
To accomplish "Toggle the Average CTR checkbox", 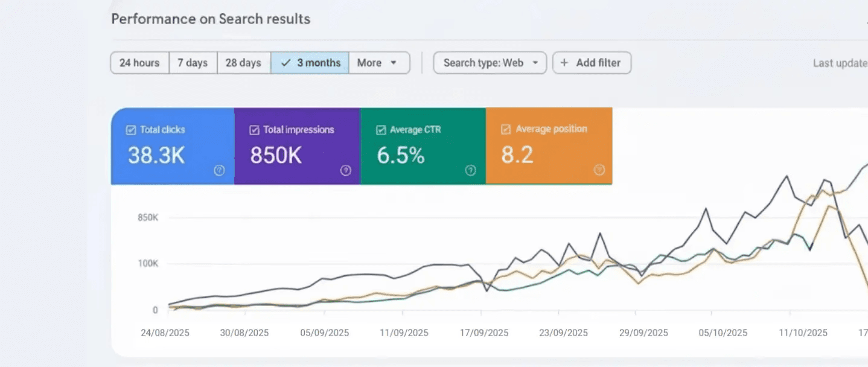I will [x=380, y=129].
